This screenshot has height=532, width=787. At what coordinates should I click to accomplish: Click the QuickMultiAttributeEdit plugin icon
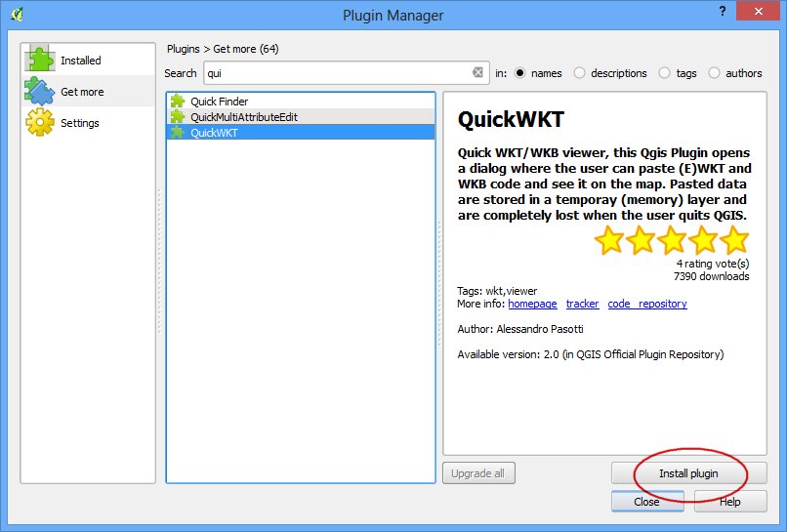(x=178, y=117)
